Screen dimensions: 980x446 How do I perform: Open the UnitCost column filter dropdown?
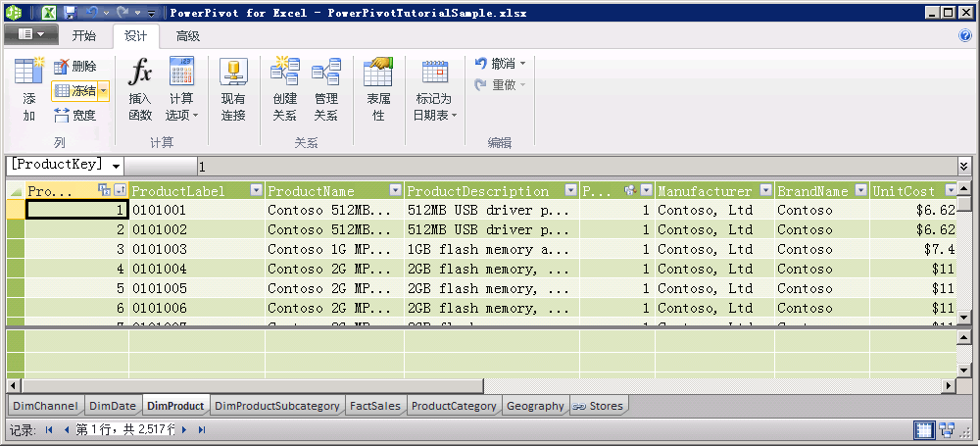[951, 190]
